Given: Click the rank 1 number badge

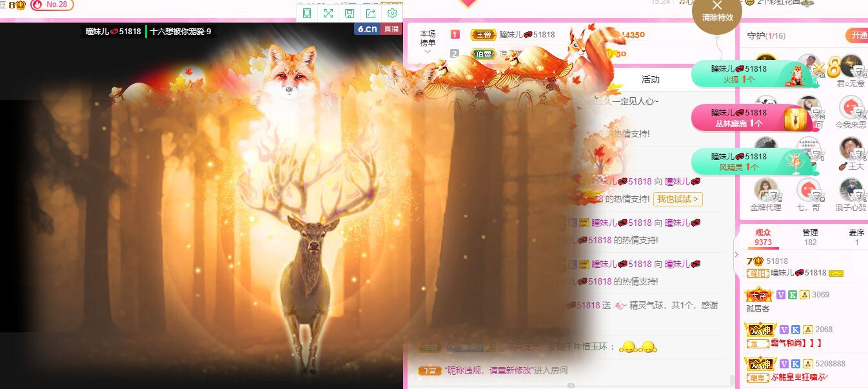Looking at the screenshot, I should 455,35.
